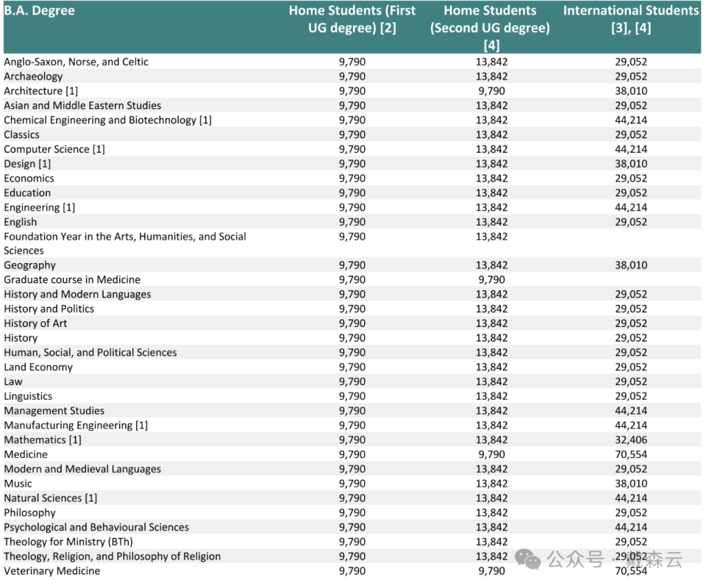Click the 'Veterinary Medicine' degree name
706x588 pixels.
(x=51, y=571)
